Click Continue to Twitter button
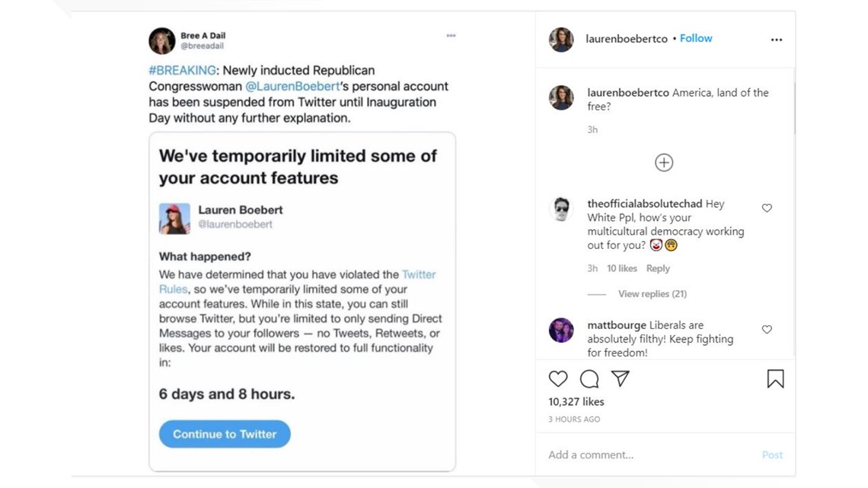868x488 pixels. click(x=225, y=435)
